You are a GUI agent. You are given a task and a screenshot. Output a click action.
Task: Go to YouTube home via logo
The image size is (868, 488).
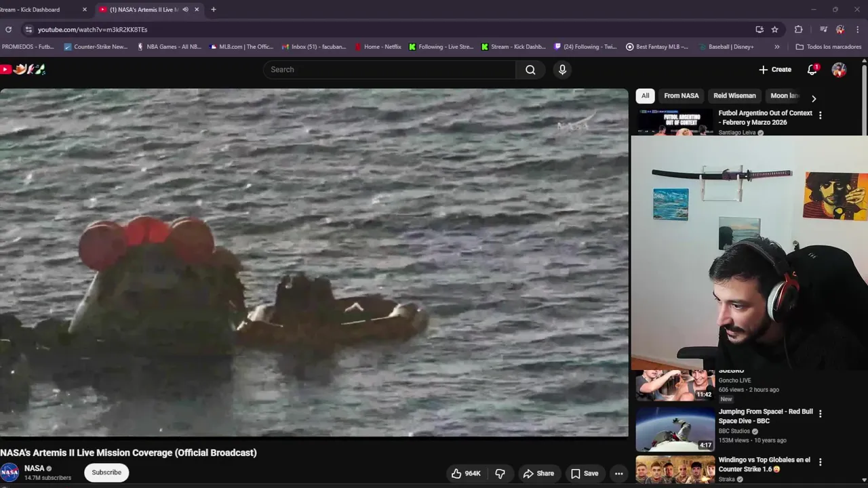click(24, 69)
